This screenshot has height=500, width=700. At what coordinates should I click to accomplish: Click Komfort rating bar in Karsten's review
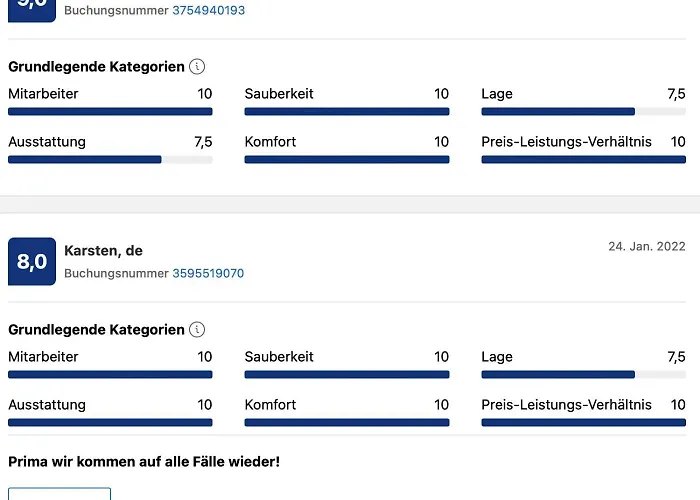tap(347, 423)
